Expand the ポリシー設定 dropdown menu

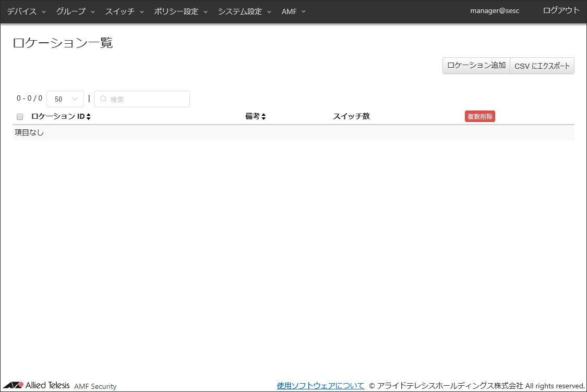tap(181, 11)
